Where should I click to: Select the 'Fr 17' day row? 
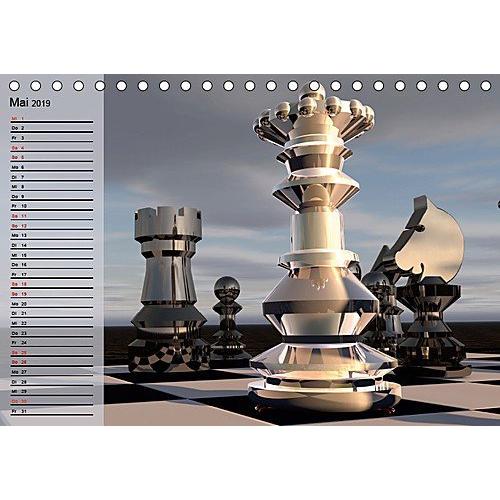[52, 275]
